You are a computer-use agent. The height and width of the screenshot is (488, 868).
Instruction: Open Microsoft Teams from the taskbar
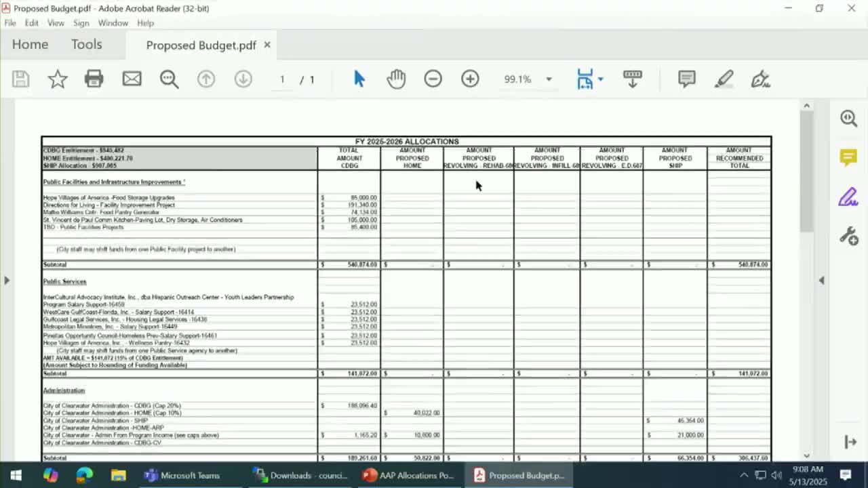pyautogui.click(x=182, y=475)
